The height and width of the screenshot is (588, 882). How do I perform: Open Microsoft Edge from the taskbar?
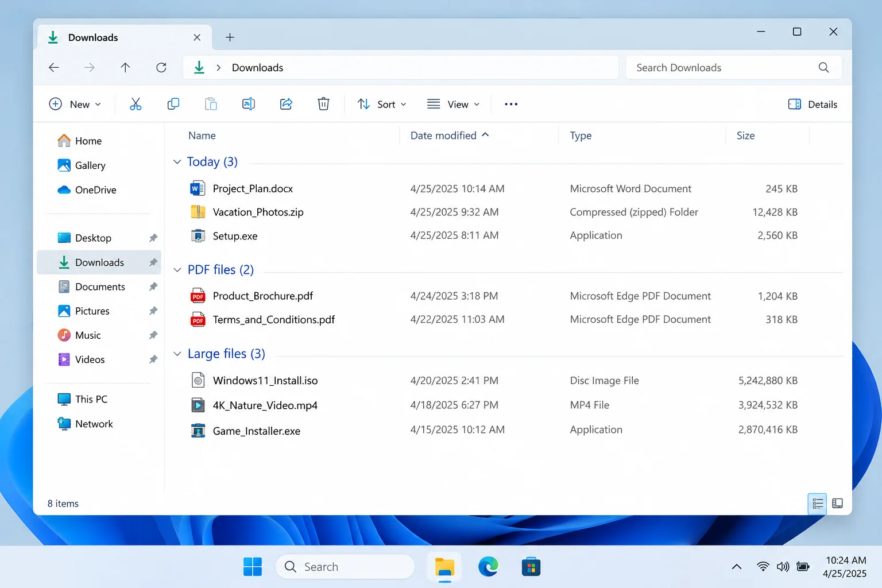488,567
